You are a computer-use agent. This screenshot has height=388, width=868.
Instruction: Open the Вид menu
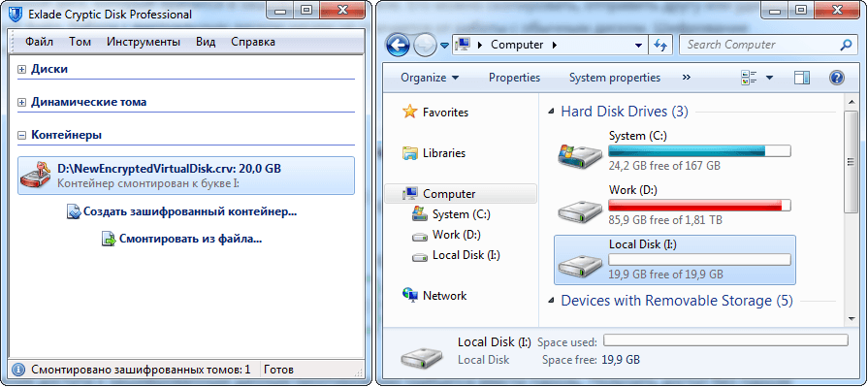[x=206, y=42]
